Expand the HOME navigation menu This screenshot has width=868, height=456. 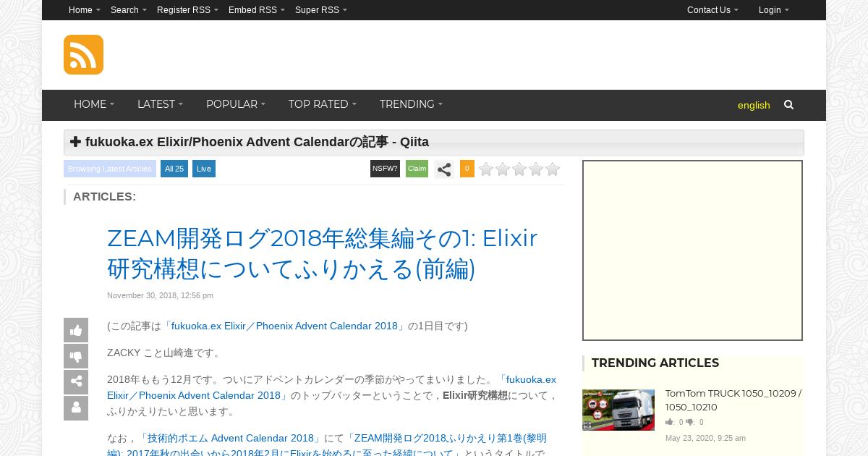[94, 105]
